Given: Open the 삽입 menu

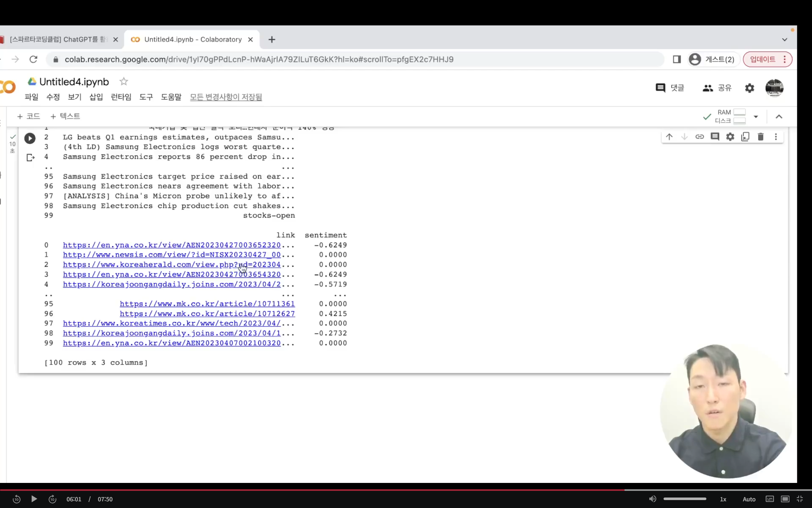Looking at the screenshot, I should click(96, 97).
